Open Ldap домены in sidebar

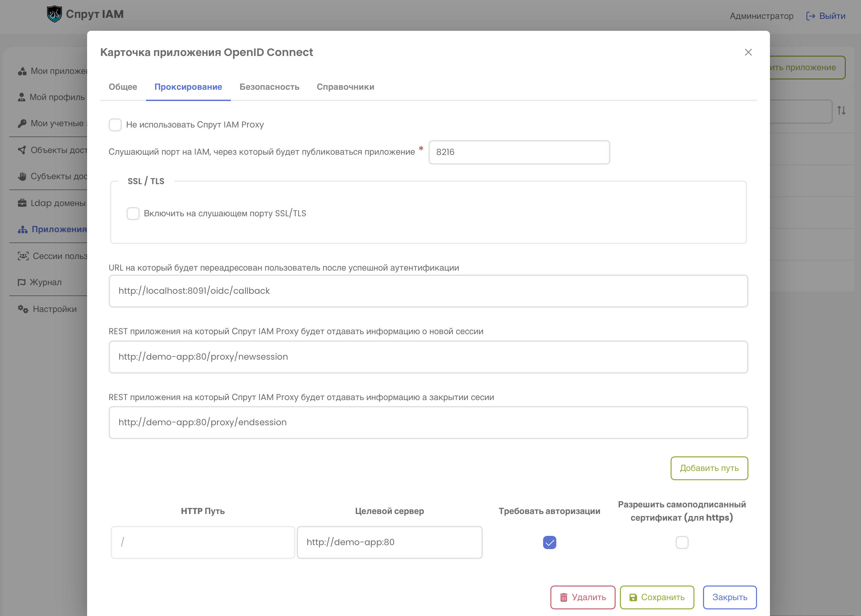click(x=52, y=203)
